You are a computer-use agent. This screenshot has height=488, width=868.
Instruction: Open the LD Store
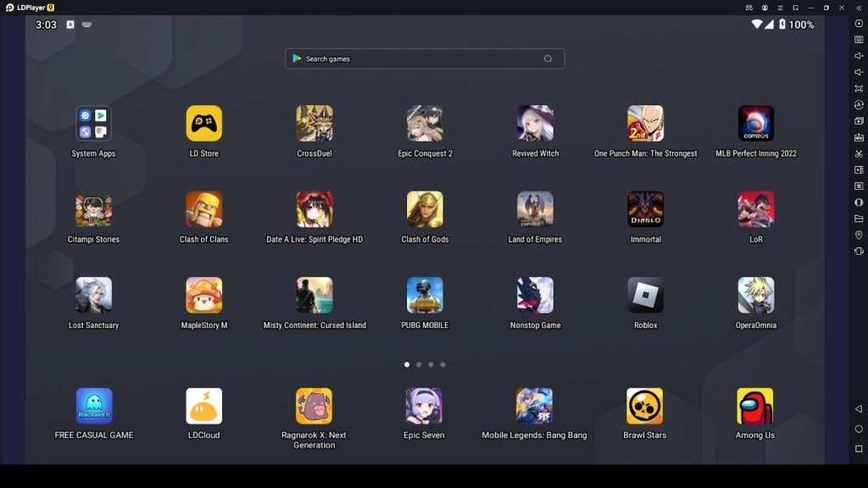(203, 123)
